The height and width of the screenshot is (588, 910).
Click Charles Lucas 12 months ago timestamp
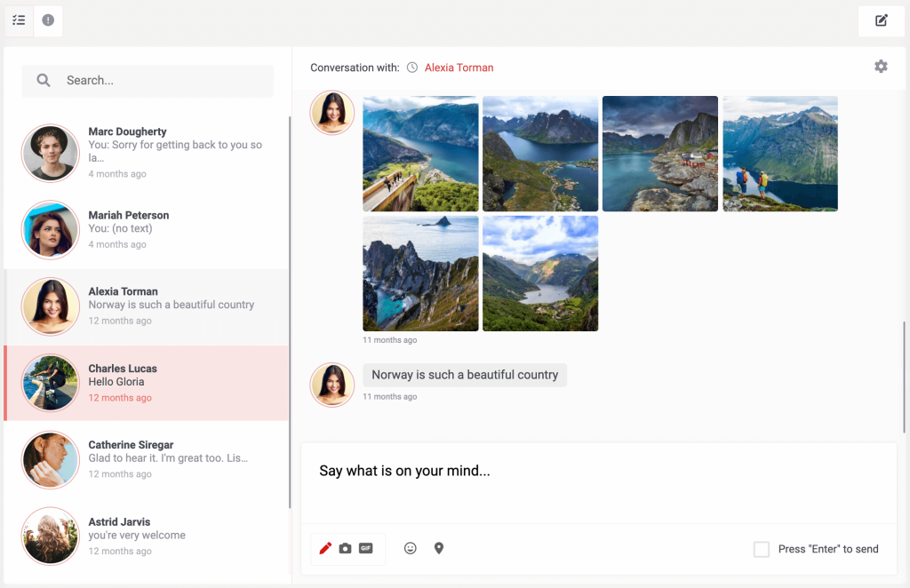coord(120,398)
